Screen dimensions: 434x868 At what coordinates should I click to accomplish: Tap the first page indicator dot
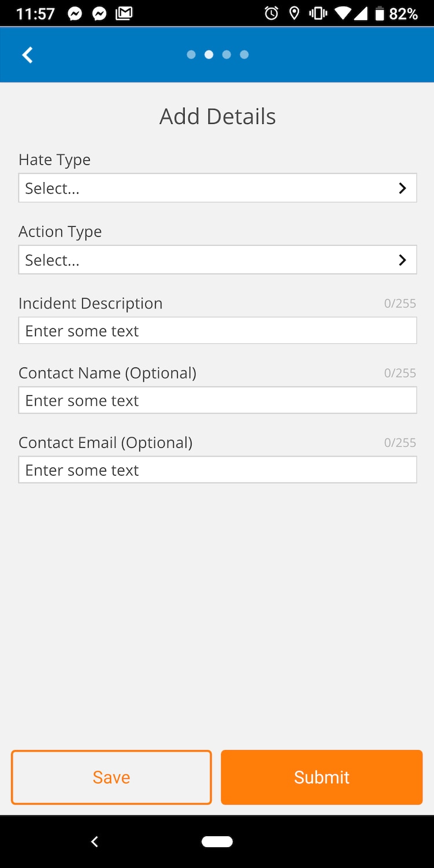coord(191,54)
